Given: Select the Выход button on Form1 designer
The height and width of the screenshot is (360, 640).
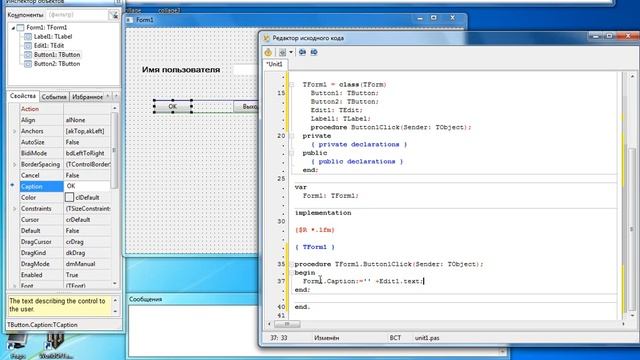Looking at the screenshot, I should click(x=246, y=107).
